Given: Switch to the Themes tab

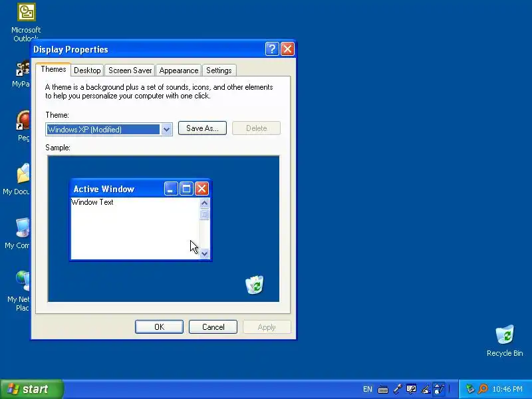Looking at the screenshot, I should pos(53,69).
